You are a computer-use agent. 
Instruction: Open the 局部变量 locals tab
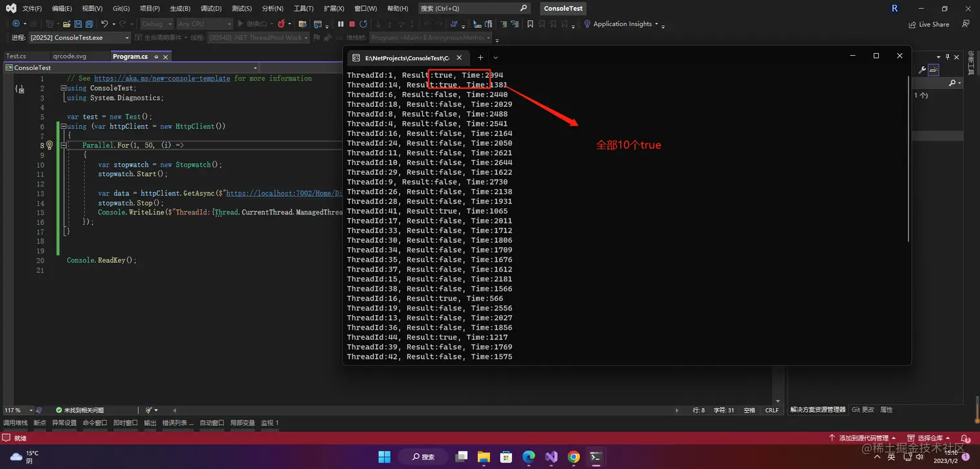click(x=242, y=422)
